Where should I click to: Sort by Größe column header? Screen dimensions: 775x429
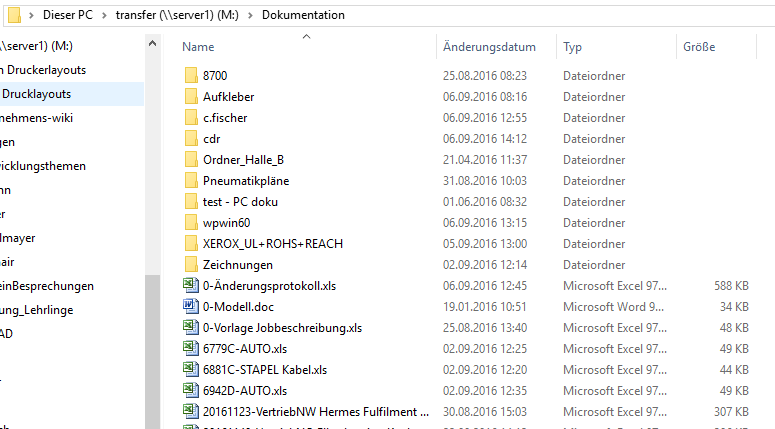pos(699,47)
